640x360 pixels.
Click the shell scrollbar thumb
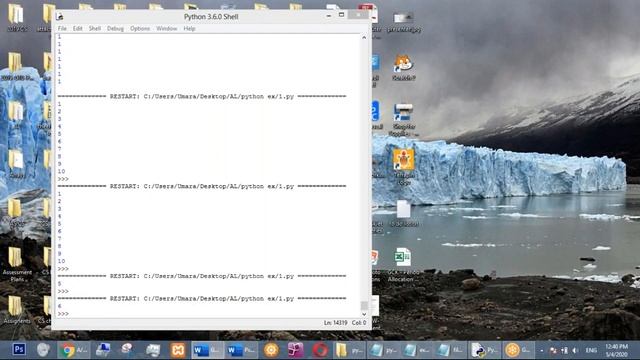point(364,306)
